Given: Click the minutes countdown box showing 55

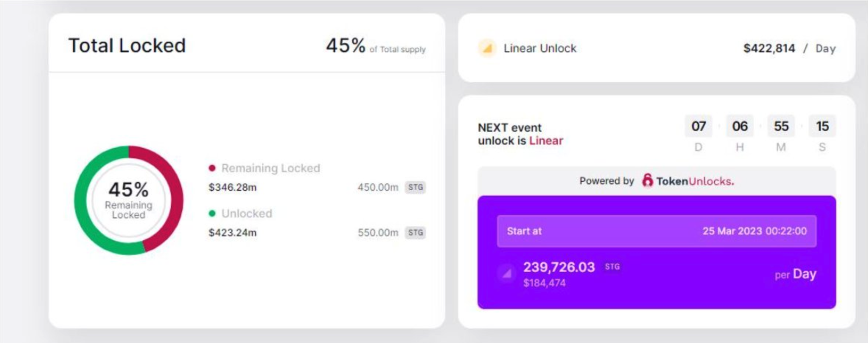Looking at the screenshot, I should click(781, 127).
